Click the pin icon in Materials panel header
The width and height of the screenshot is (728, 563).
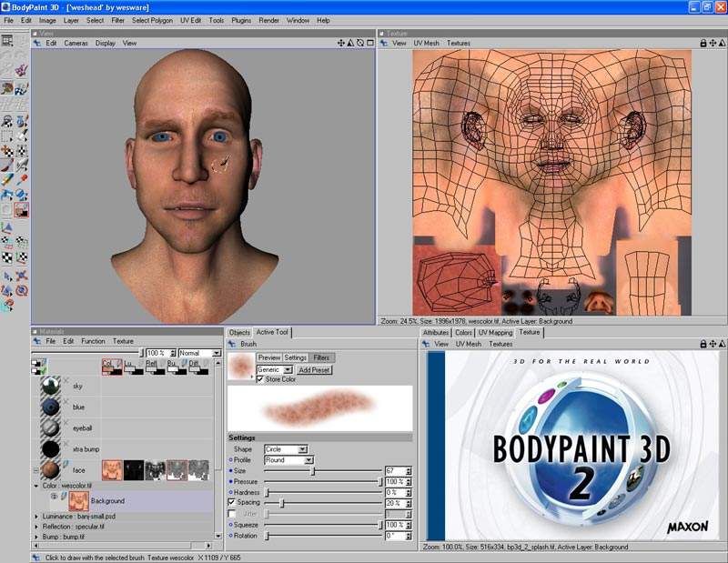pyautogui.click(x=36, y=341)
